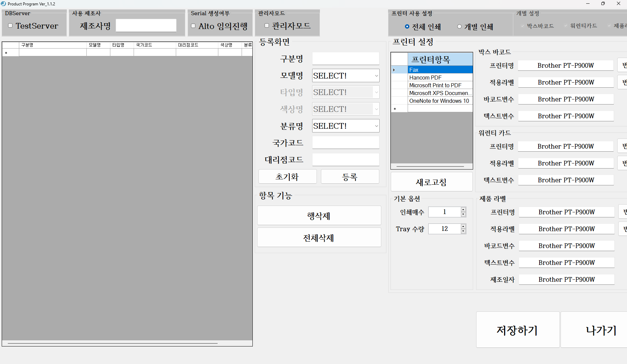Decrease Tray 수량 with down arrow
This screenshot has width=627, height=364.
463,231
